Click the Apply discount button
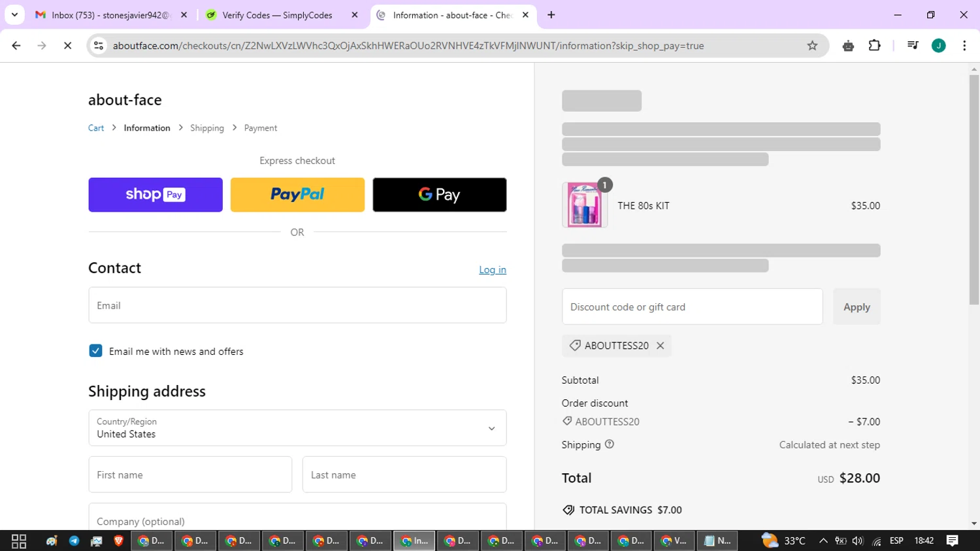This screenshot has height=551, width=980. [x=857, y=307]
